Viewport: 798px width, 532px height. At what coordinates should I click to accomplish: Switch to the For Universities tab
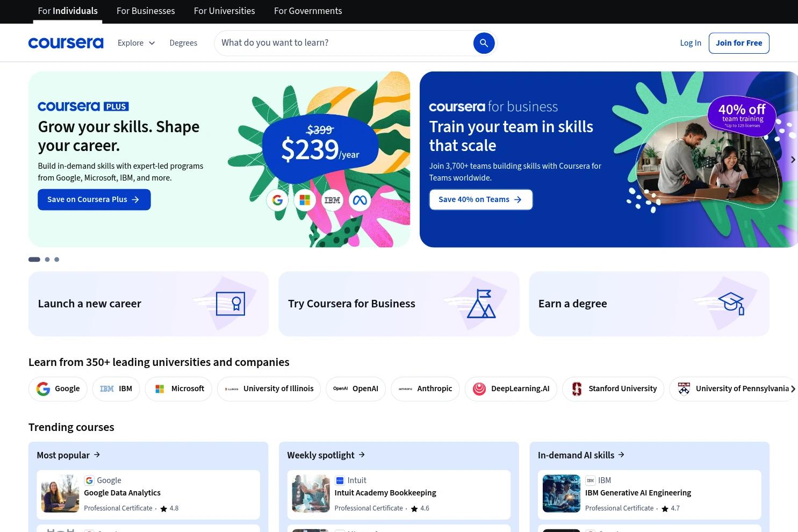(225, 11)
